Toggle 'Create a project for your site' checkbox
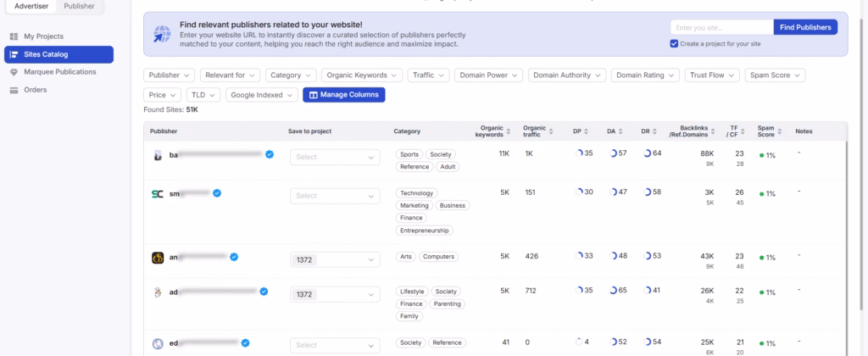Image resolution: width=868 pixels, height=356 pixels. 674,43
